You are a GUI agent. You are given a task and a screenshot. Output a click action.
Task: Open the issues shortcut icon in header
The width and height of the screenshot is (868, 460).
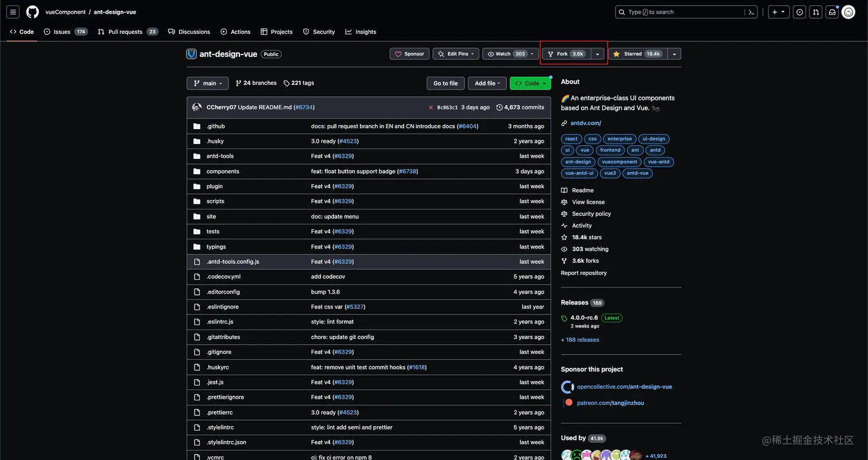[800, 12]
